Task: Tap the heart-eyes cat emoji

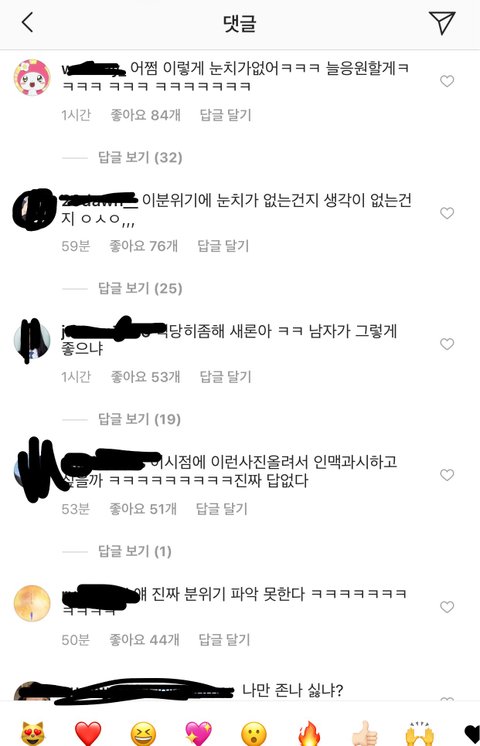Action: click(33, 733)
